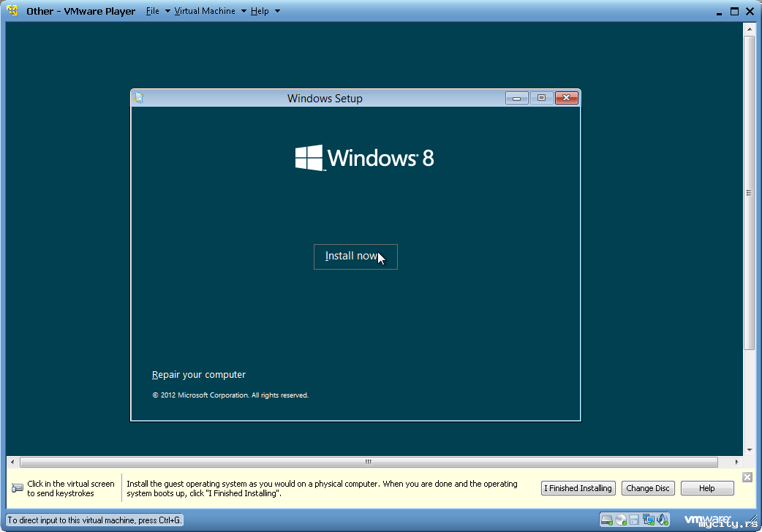Screen dimensions: 762x532
Task: Click the floppy drive status icon
Action: (634, 520)
